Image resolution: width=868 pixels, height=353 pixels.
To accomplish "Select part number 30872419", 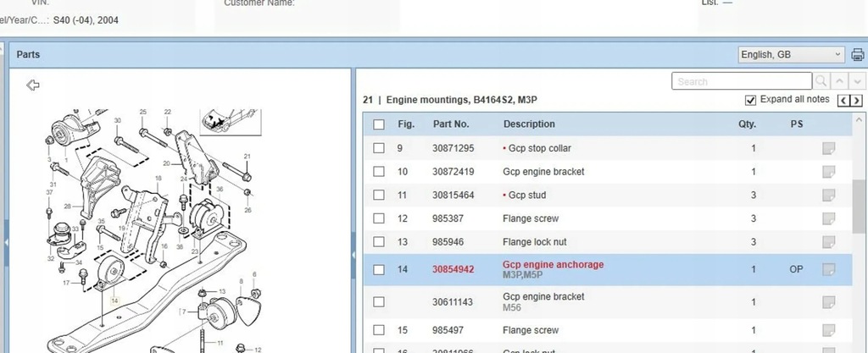I will (x=453, y=172).
